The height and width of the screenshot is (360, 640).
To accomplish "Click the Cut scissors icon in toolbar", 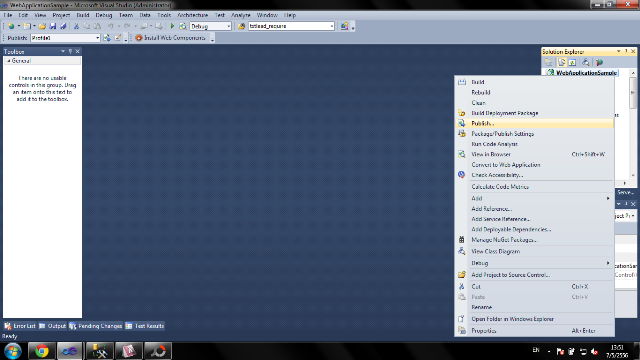I will click(x=76, y=26).
